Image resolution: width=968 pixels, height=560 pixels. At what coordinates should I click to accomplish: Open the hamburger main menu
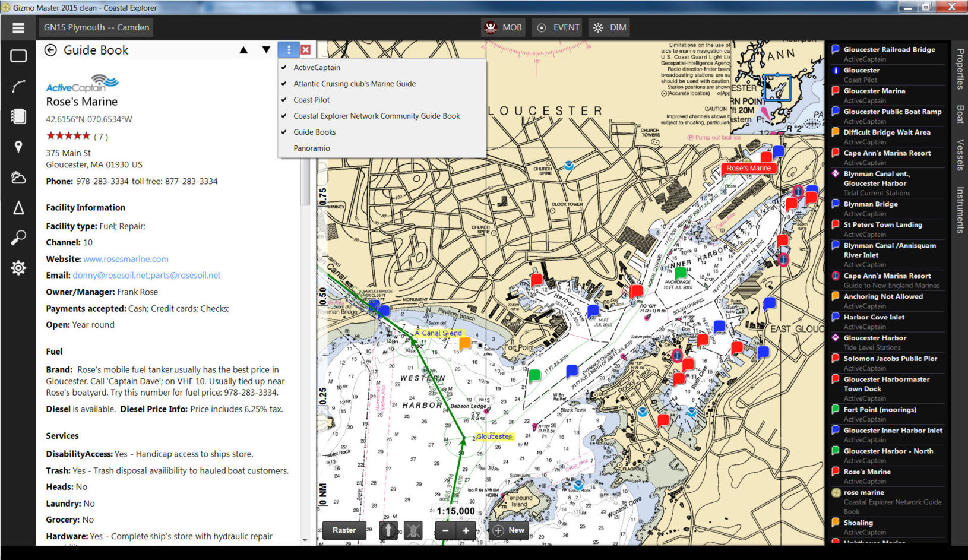pyautogui.click(x=18, y=27)
